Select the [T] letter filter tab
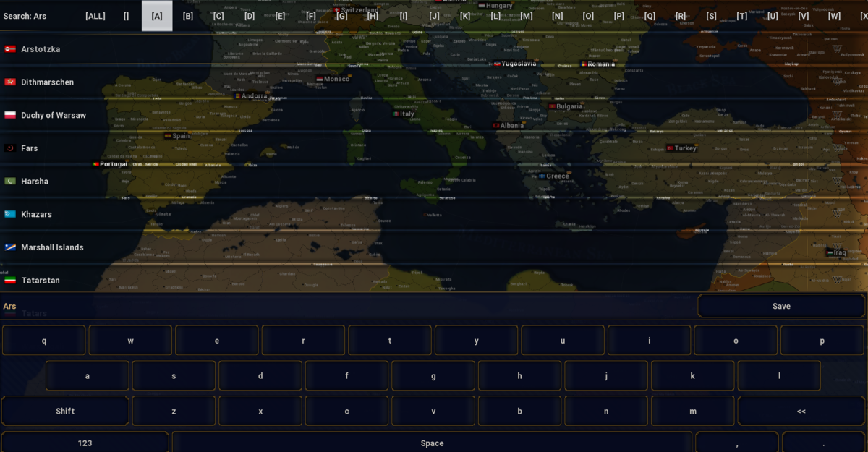The width and height of the screenshot is (868, 452). coord(742,16)
